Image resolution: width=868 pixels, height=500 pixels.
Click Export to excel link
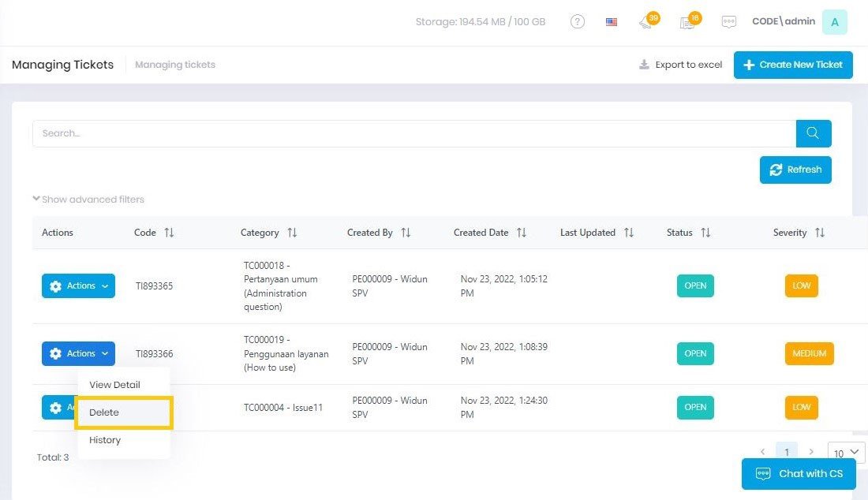(x=680, y=65)
